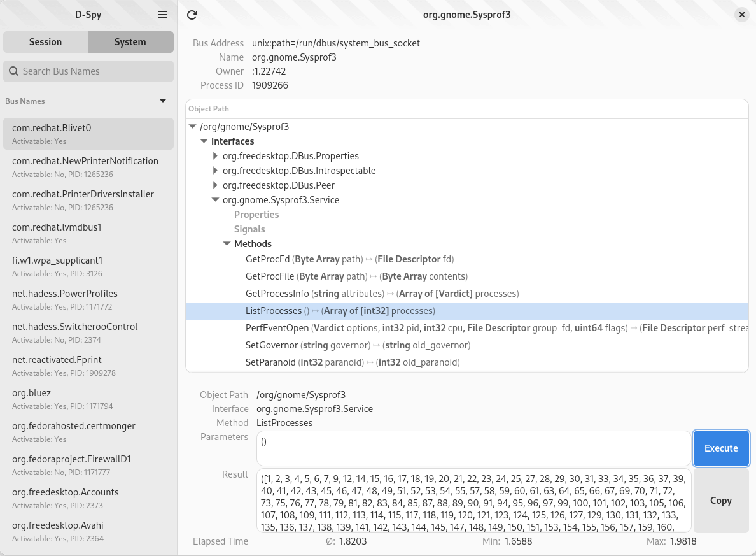Select org.fedoraproject.FirewallD1 bus name
The width and height of the screenshot is (756, 556).
(88, 466)
